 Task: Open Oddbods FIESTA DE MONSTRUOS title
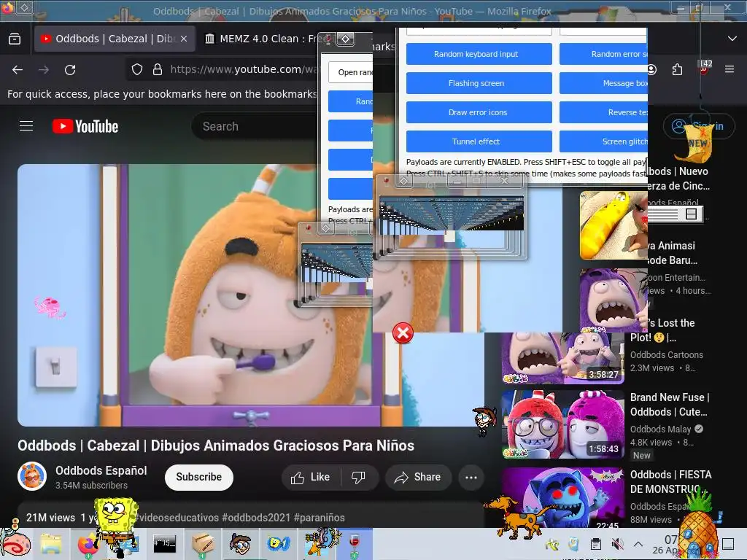tap(671, 481)
